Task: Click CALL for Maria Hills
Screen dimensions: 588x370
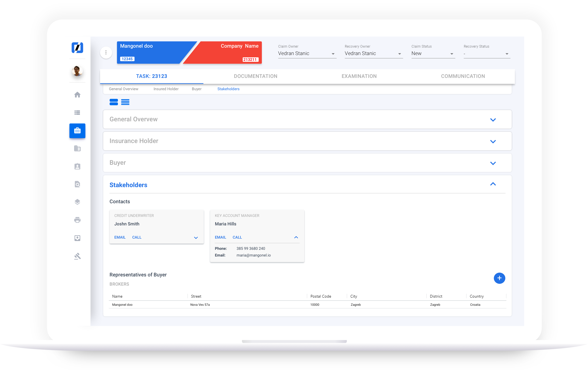Action: point(237,237)
